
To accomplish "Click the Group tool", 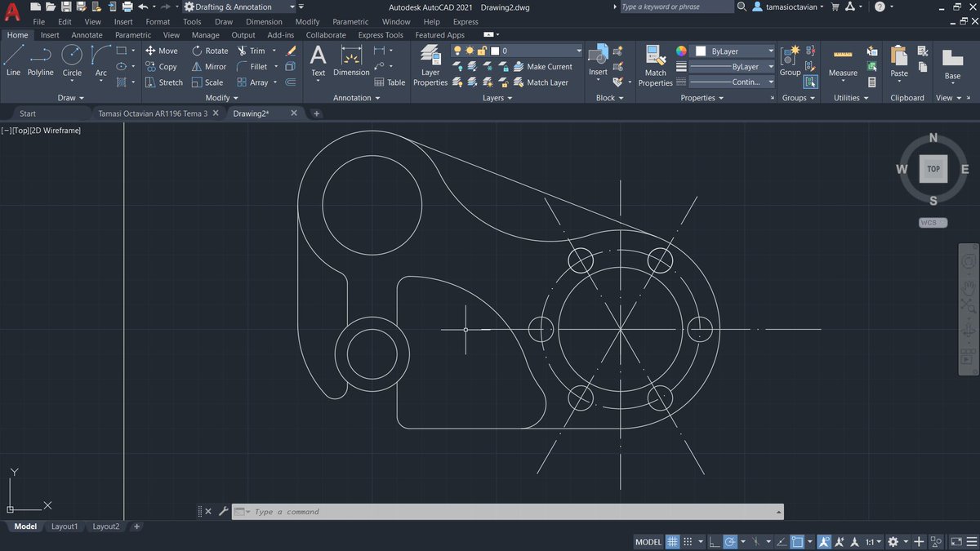I will (790, 61).
